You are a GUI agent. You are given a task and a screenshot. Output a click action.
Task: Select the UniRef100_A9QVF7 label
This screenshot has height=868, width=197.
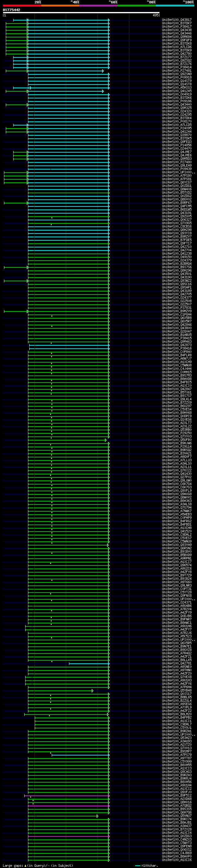pos(177,457)
